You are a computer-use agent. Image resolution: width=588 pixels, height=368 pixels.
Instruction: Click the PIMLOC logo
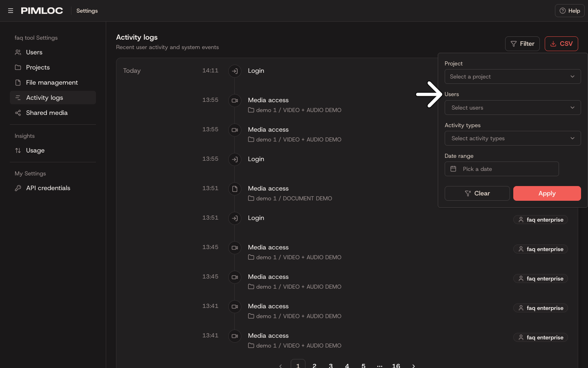42,11
